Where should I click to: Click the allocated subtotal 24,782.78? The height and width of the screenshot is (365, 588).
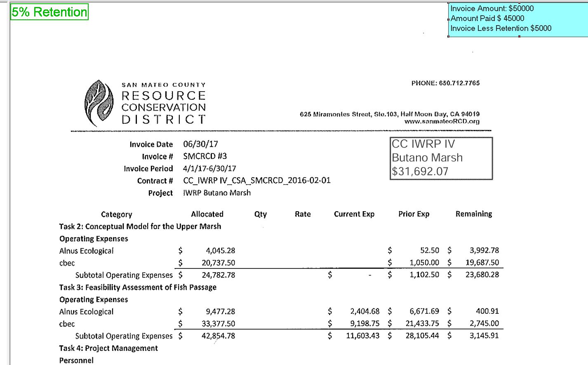[x=218, y=275]
